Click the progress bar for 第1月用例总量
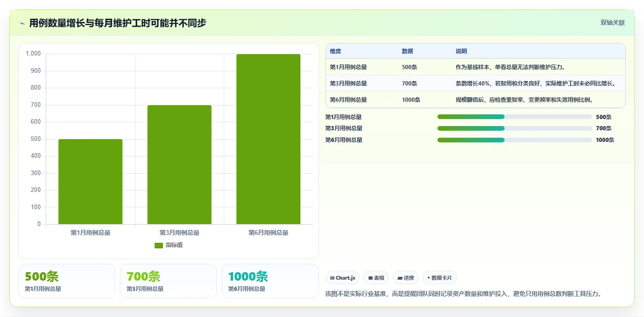The image size is (644, 317). click(515, 117)
